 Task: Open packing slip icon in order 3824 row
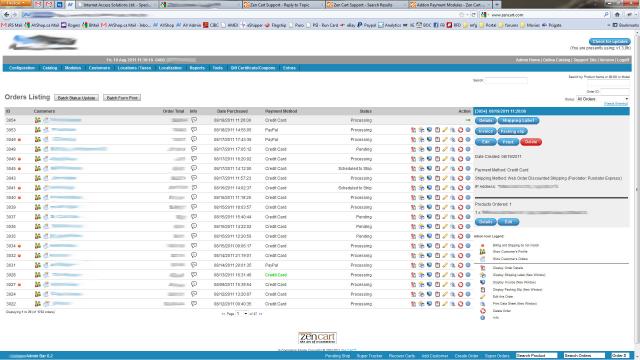point(437,294)
